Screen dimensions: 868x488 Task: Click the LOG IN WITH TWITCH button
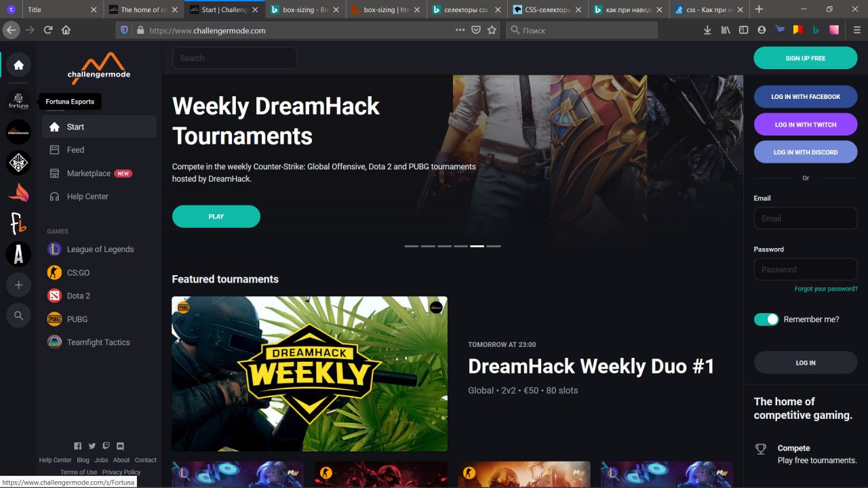click(x=806, y=125)
